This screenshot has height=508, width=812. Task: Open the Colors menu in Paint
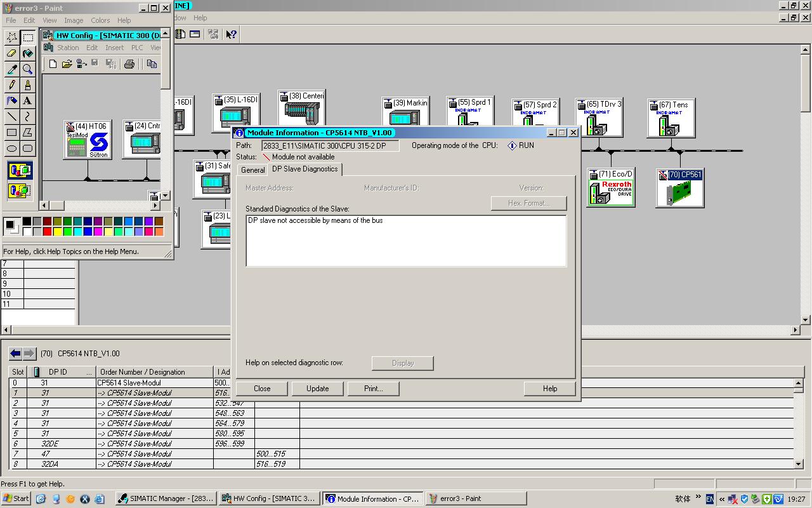[x=100, y=20]
